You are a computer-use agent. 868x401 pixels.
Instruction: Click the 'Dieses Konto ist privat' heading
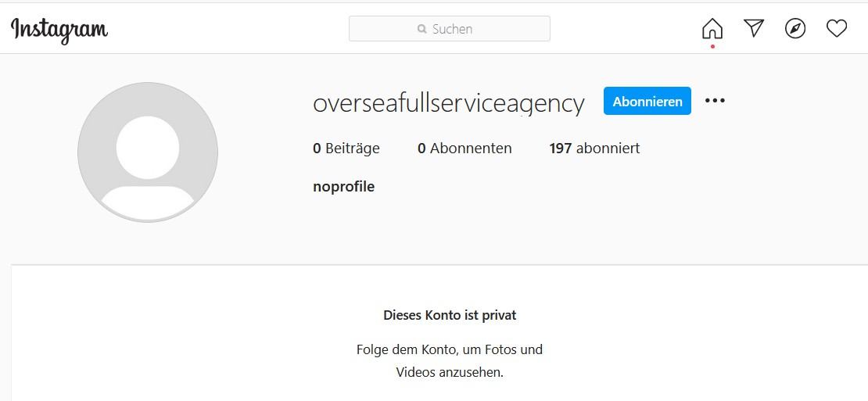[x=450, y=315]
